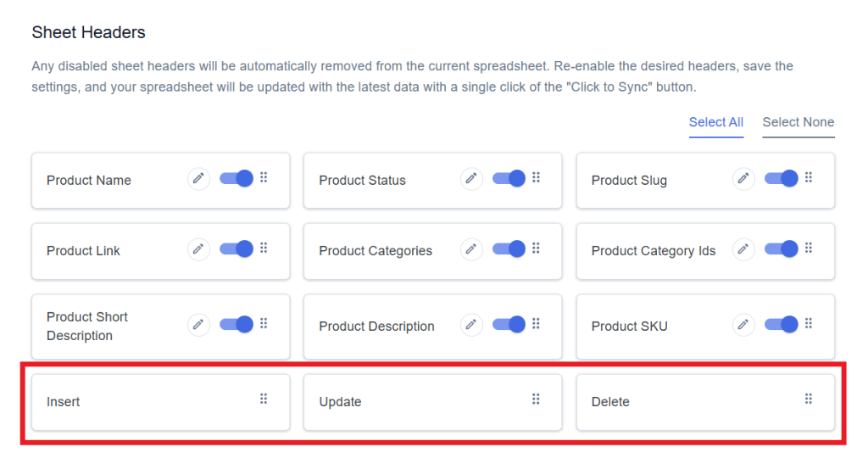Click the Select None link
Image resolution: width=868 pixels, height=458 pixels.
[x=798, y=122]
